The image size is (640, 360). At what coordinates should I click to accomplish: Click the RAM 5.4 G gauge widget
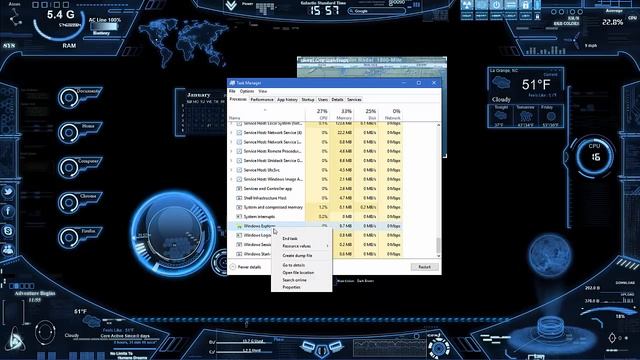coord(59,22)
